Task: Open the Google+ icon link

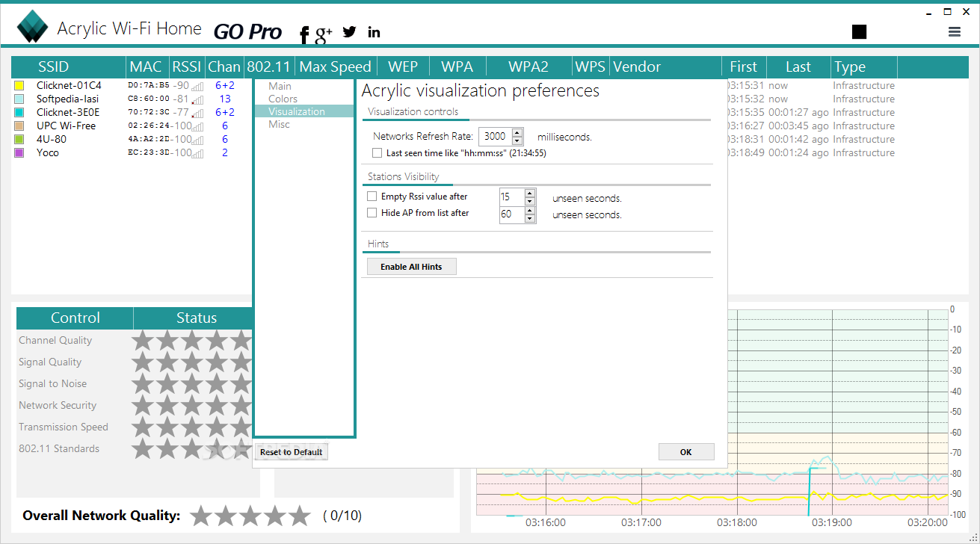Action: 324,34
